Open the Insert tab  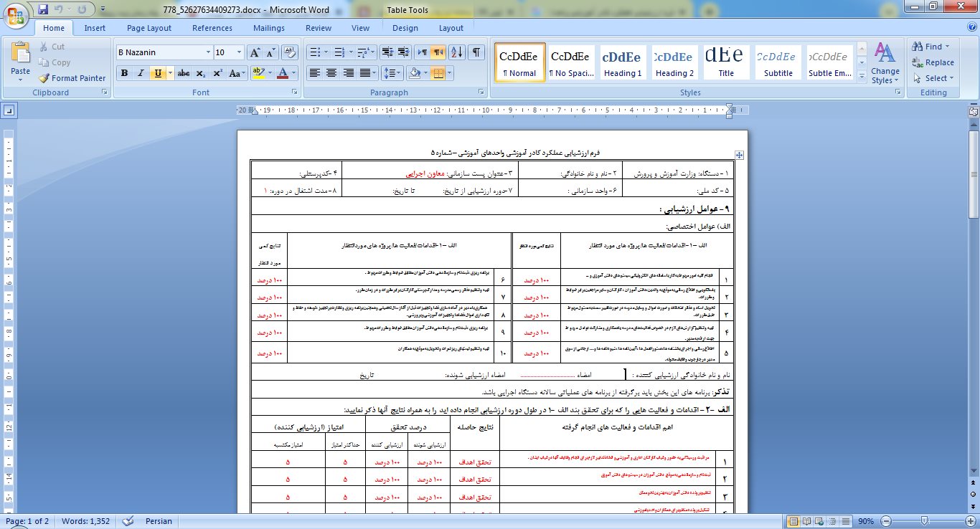click(x=95, y=28)
